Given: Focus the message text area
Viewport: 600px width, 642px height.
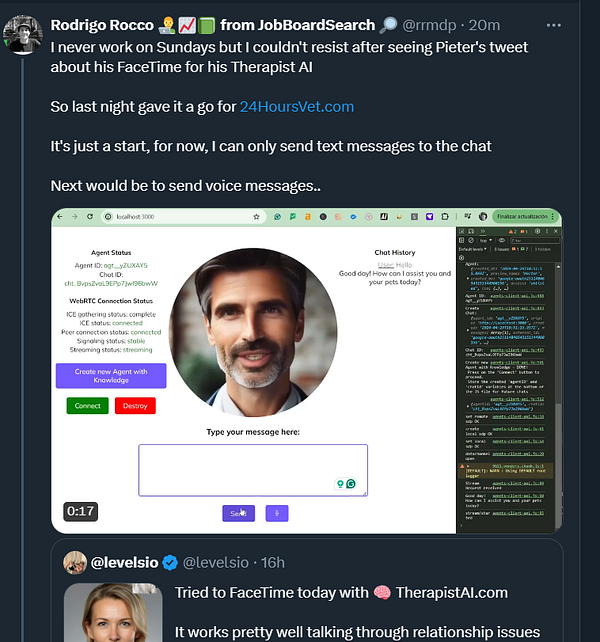Looking at the screenshot, I should pyautogui.click(x=253, y=470).
